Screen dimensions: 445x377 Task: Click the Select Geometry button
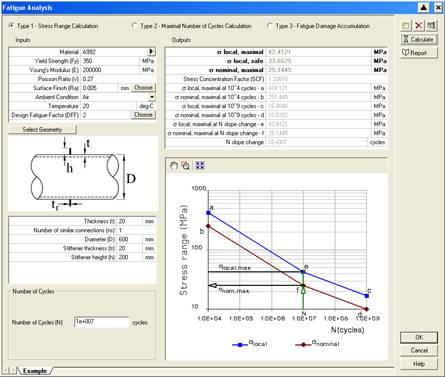[42, 129]
